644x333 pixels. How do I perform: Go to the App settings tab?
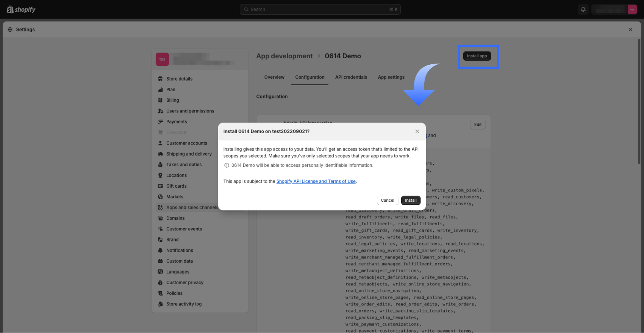click(391, 77)
